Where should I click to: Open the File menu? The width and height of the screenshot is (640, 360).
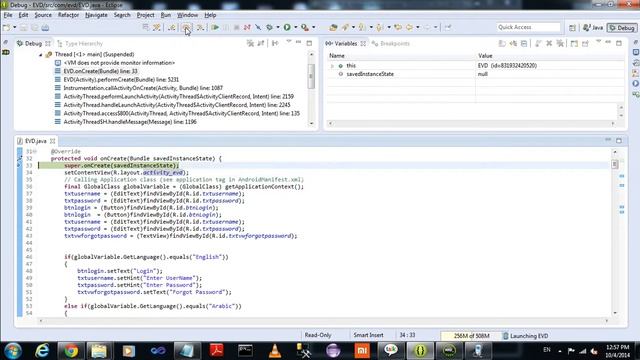click(8, 15)
